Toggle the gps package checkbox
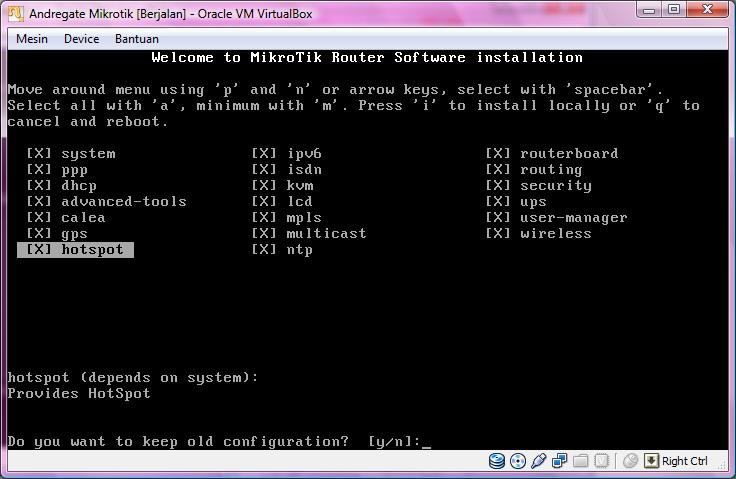The height and width of the screenshot is (479, 736). [x=39, y=233]
